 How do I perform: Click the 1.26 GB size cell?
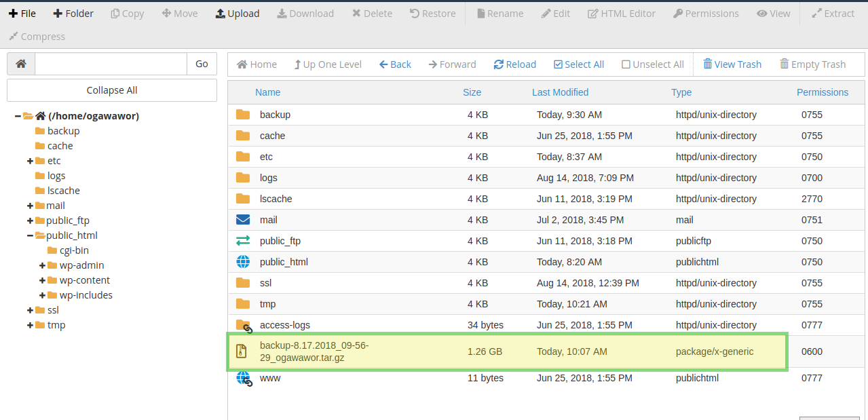[485, 351]
